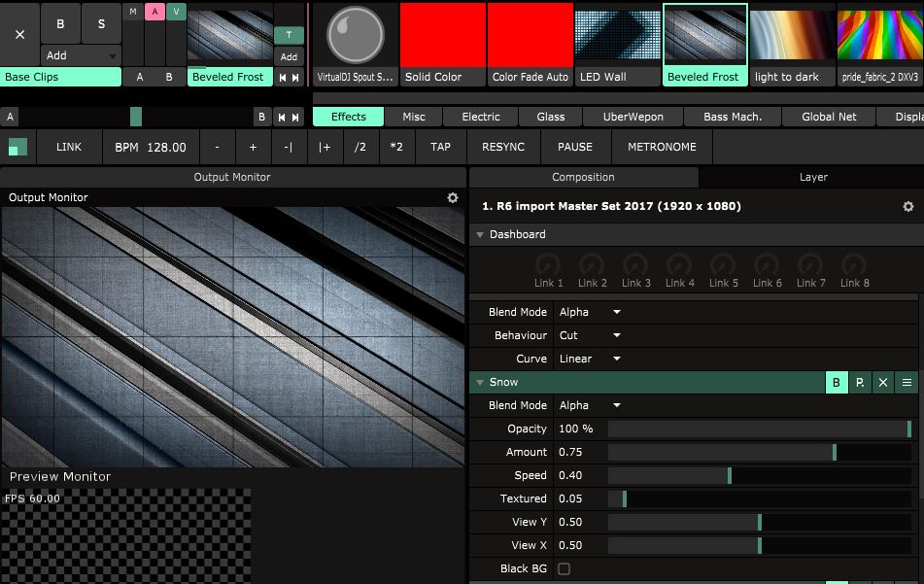Turn the Link 1 dashboard knob
Screen dimensions: 924x584
click(x=548, y=265)
